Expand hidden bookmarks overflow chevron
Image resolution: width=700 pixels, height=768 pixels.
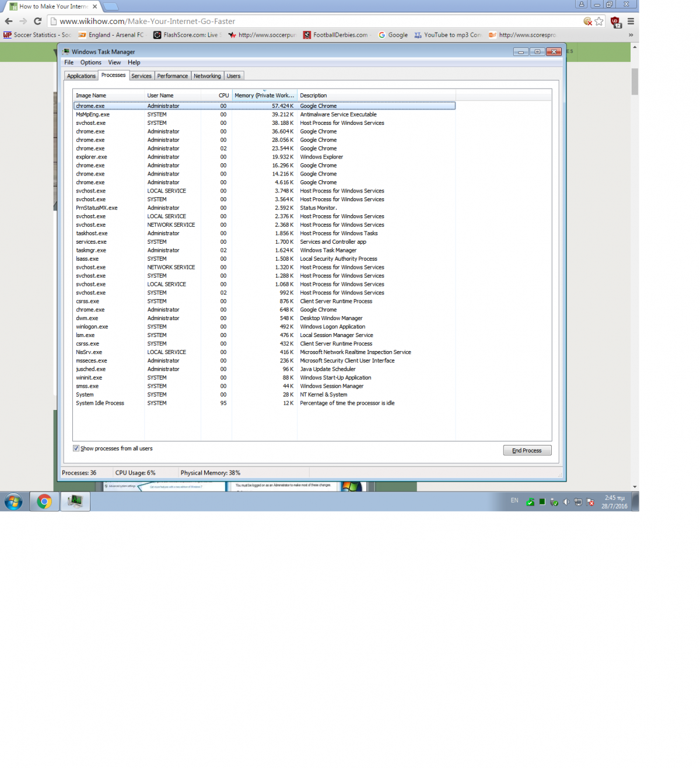pos(631,35)
